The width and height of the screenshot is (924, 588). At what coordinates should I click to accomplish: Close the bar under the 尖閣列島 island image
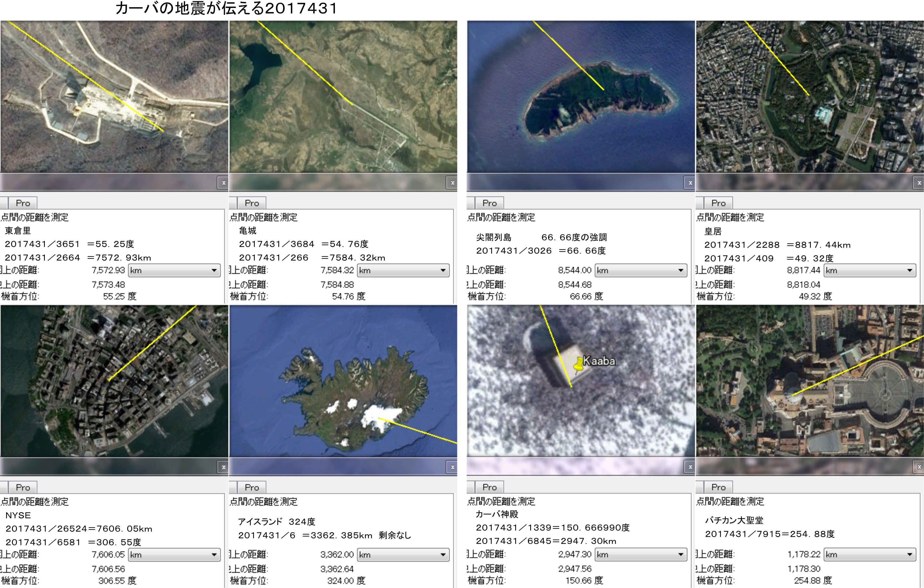coord(690,183)
